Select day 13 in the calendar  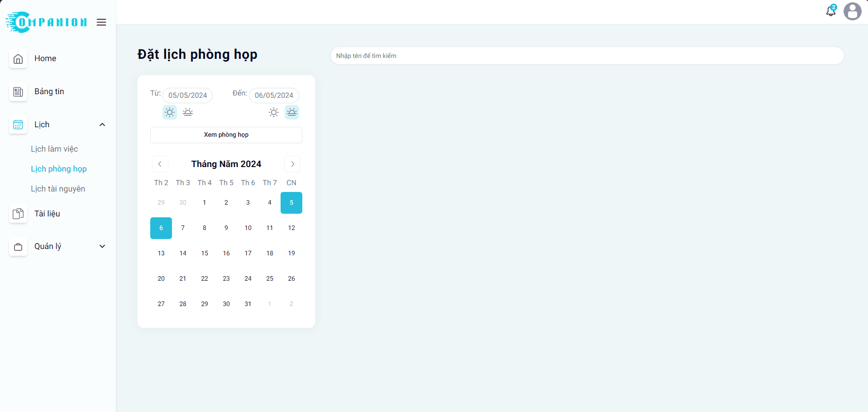(161, 254)
